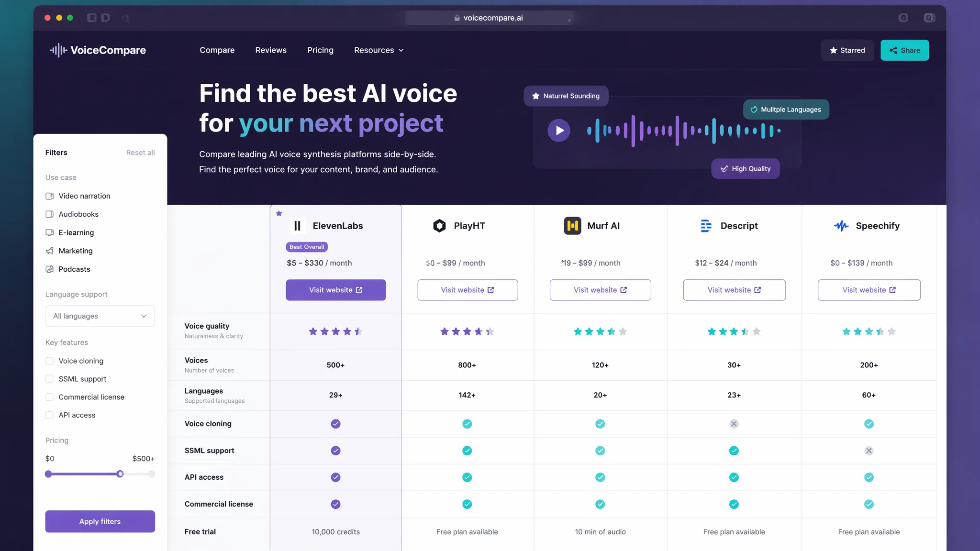Check the API access filter box
The height and width of the screenshot is (551, 980).
(49, 415)
